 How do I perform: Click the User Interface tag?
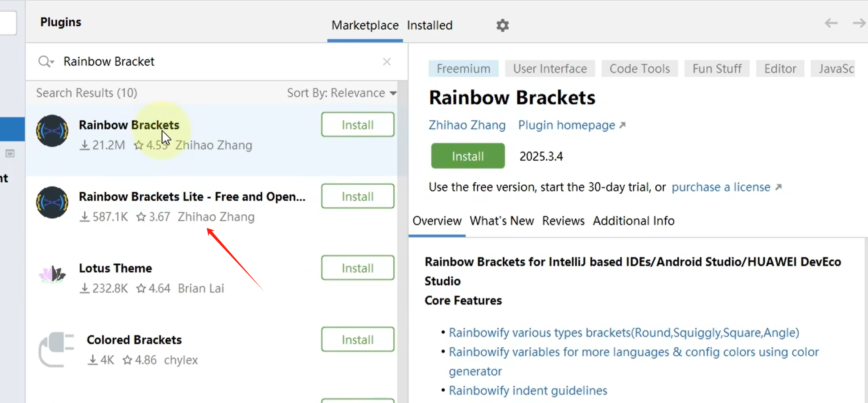[x=550, y=69]
